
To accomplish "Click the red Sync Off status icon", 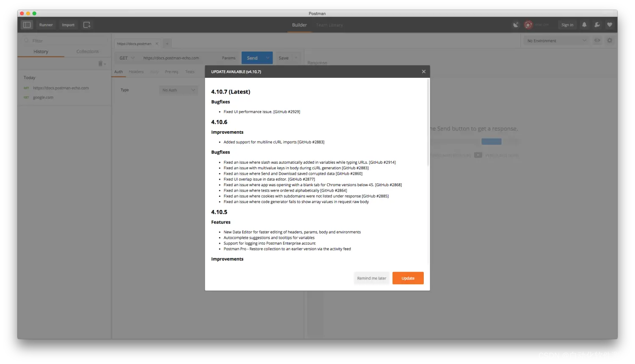I will [528, 25].
